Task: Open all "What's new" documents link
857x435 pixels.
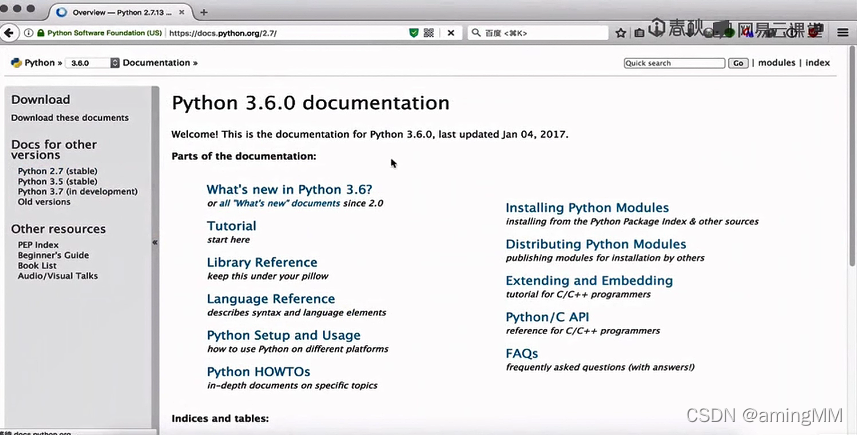Action: tap(279, 203)
